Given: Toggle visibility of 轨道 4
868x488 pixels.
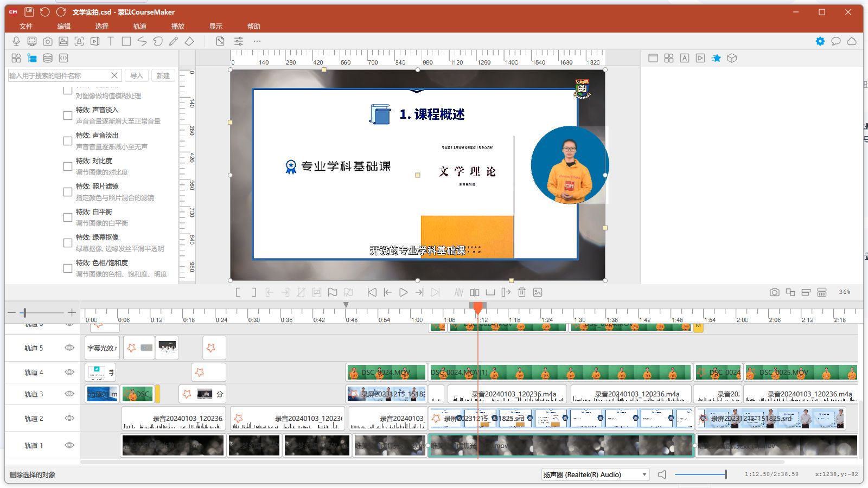Looking at the screenshot, I should [69, 372].
